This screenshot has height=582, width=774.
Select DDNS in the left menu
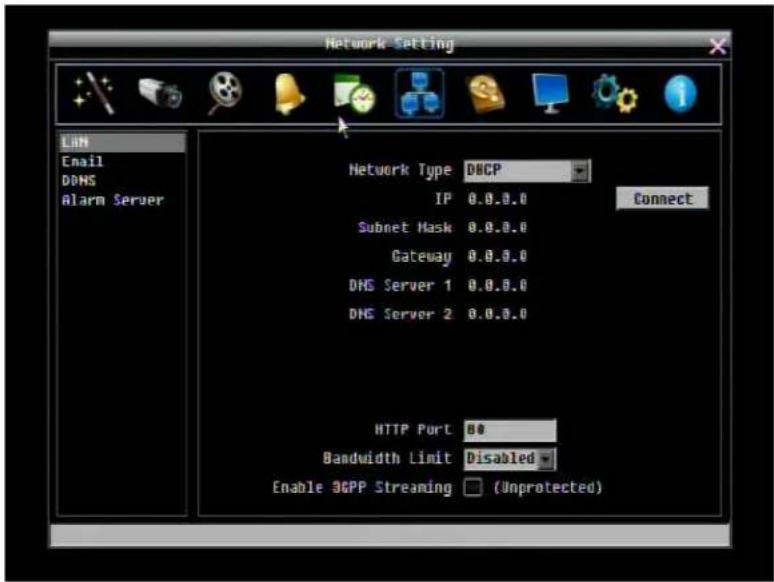point(78,181)
